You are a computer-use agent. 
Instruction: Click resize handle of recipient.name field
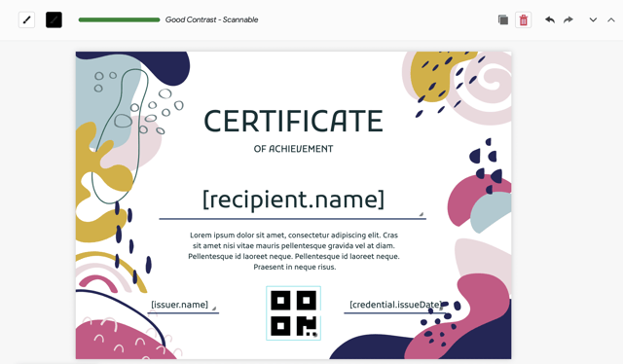(421, 214)
